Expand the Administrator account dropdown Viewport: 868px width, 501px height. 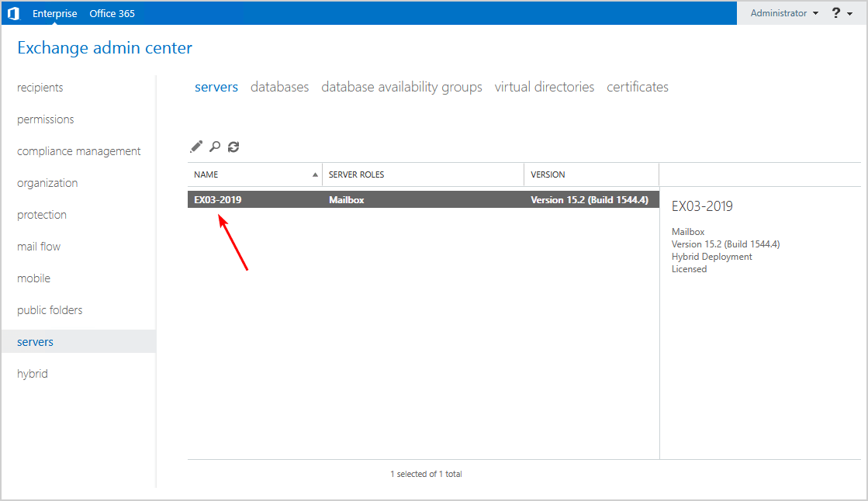click(x=784, y=13)
